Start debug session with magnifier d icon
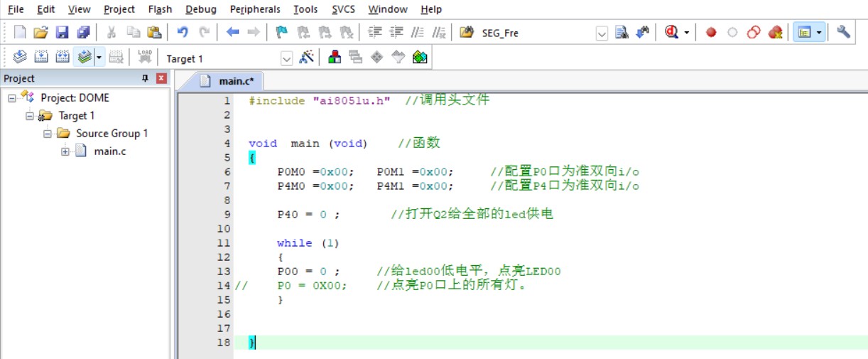 (672, 32)
